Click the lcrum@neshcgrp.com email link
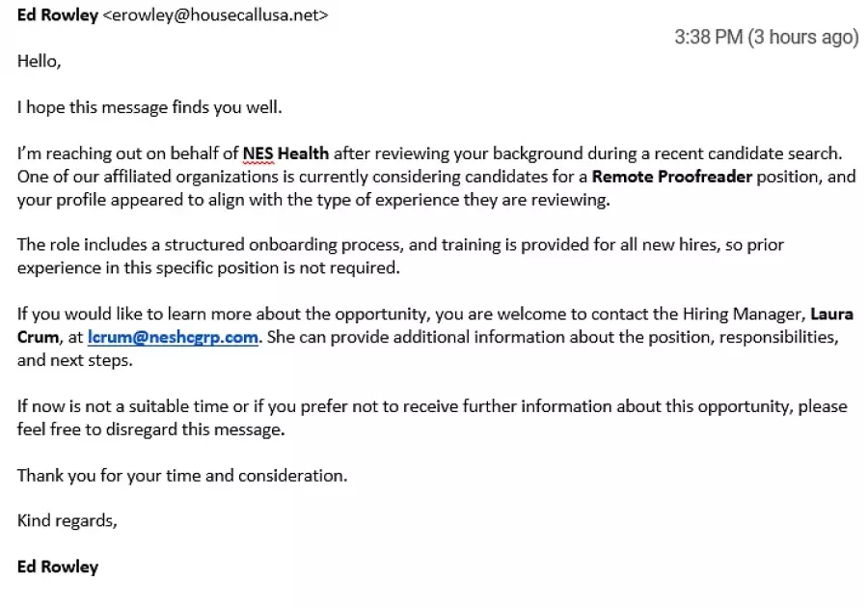Image resolution: width=868 pixels, height=609 pixels. (x=173, y=337)
